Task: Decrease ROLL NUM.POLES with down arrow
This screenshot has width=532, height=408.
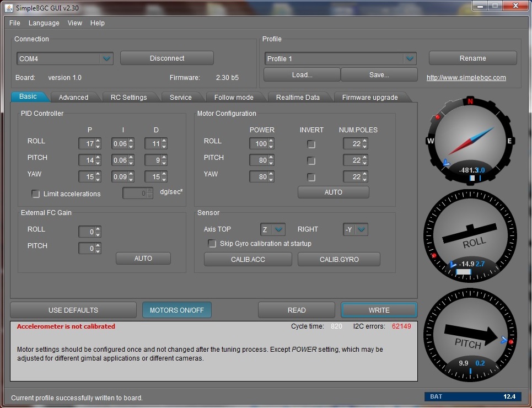Action: tap(365, 147)
